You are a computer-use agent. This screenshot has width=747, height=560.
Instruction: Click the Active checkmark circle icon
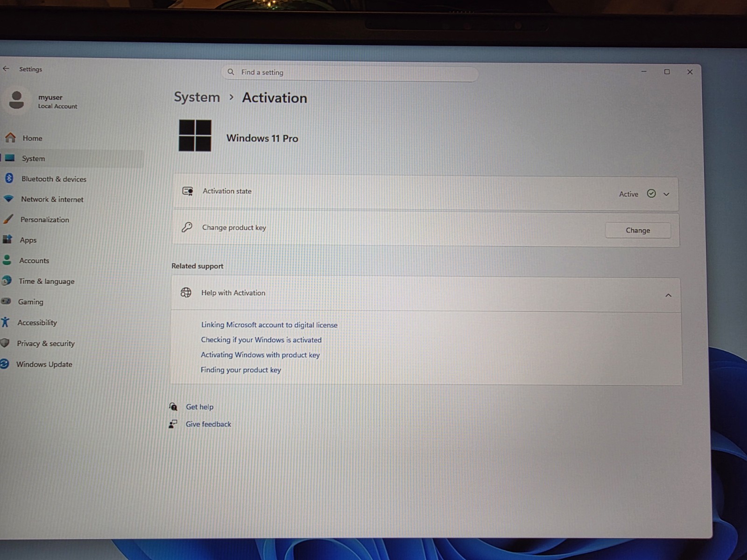click(x=651, y=194)
